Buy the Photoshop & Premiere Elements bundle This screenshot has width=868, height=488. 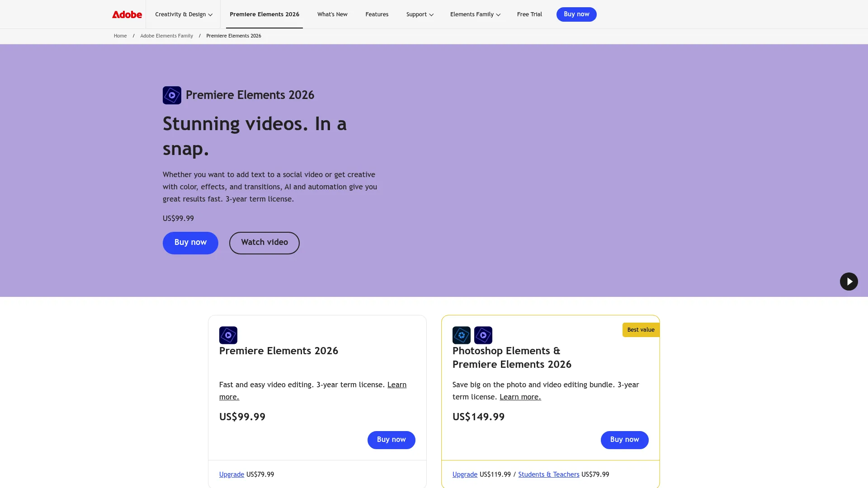pyautogui.click(x=624, y=440)
